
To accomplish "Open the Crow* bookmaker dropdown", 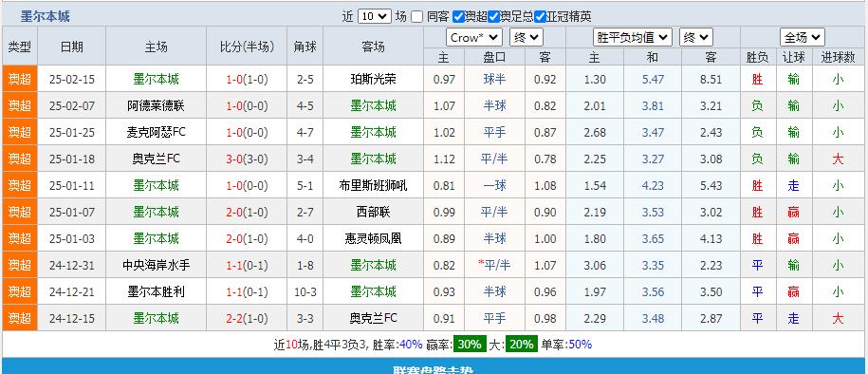I will point(474,38).
